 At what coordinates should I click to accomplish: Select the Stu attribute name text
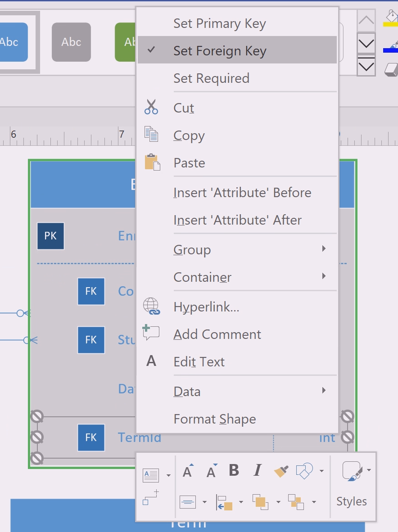(x=127, y=340)
